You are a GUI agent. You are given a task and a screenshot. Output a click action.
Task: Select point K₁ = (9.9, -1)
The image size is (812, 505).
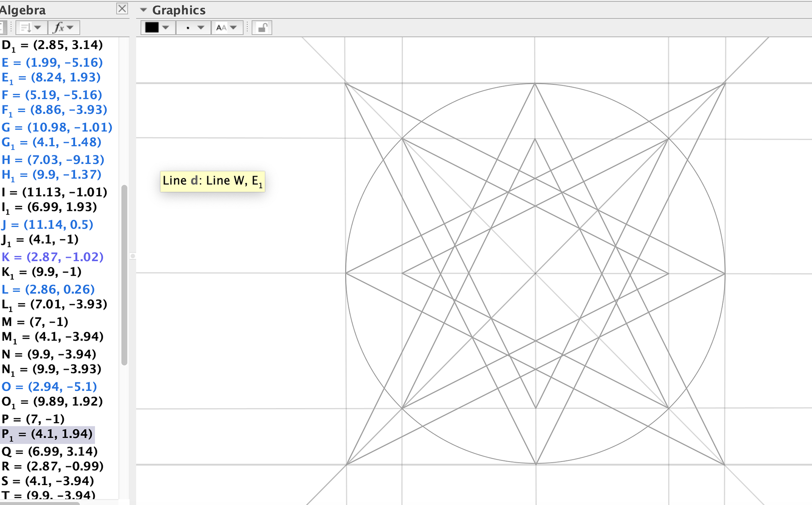point(41,272)
